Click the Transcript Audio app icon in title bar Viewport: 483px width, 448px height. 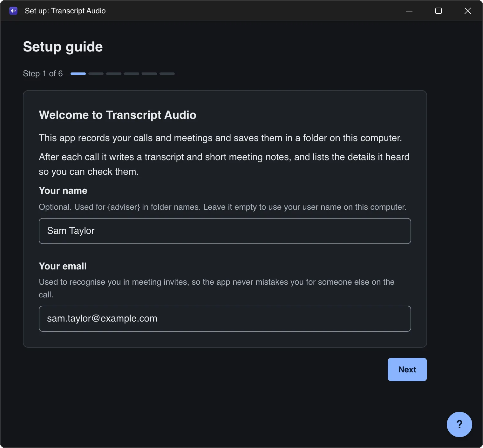pos(13,11)
